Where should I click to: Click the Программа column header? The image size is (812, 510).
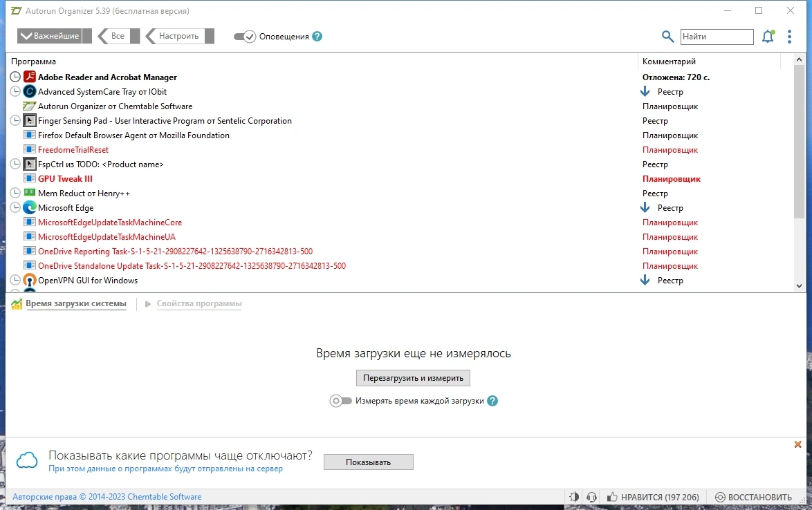coord(33,62)
